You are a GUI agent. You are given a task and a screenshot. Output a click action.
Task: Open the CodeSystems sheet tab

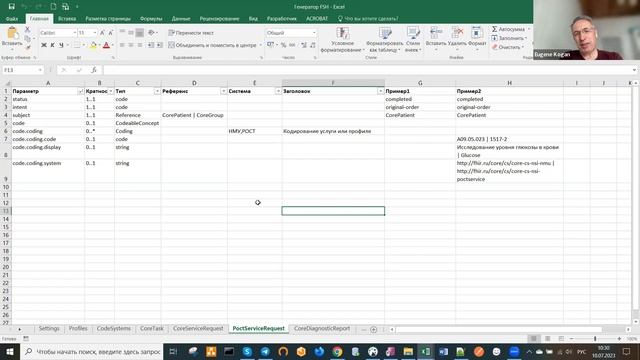(x=113, y=329)
